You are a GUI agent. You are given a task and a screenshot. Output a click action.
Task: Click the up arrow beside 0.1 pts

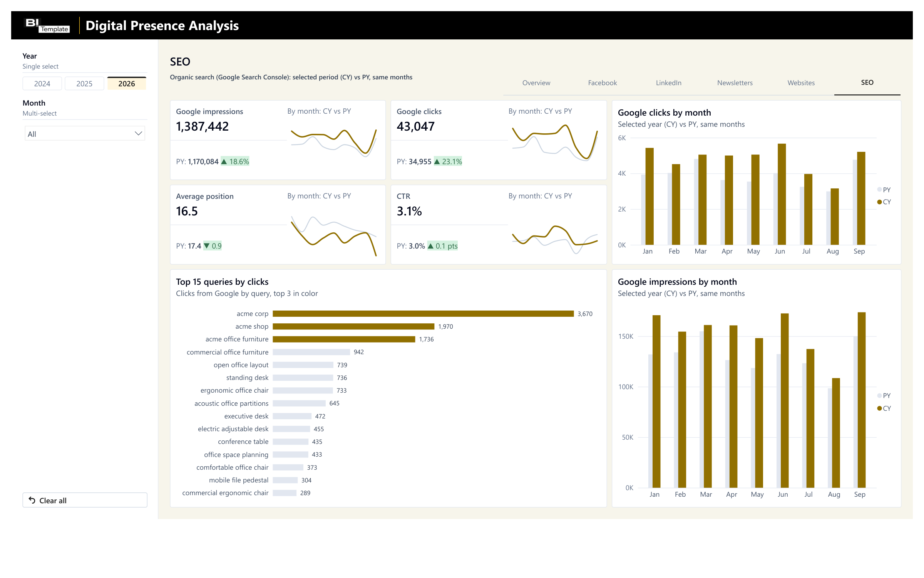click(x=431, y=246)
